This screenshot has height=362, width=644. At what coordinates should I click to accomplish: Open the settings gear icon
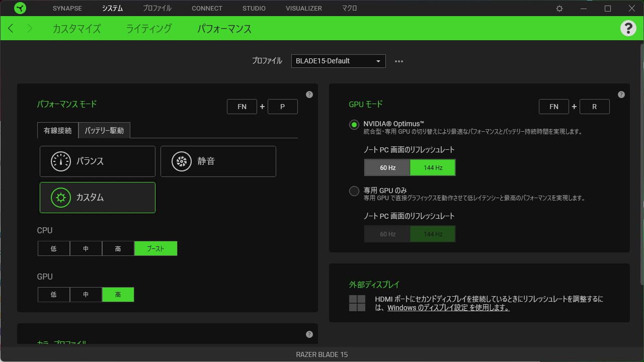point(559,9)
